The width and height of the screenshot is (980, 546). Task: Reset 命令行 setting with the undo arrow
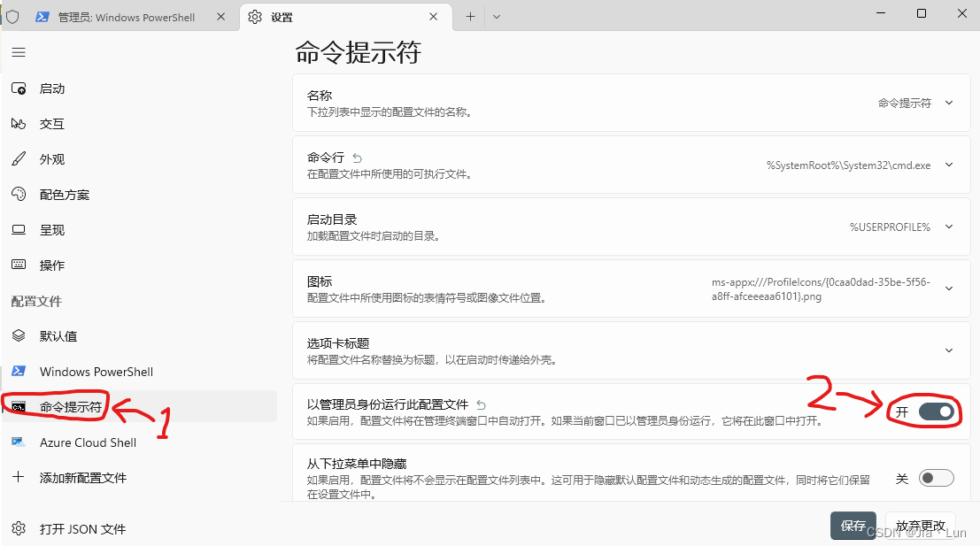357,158
